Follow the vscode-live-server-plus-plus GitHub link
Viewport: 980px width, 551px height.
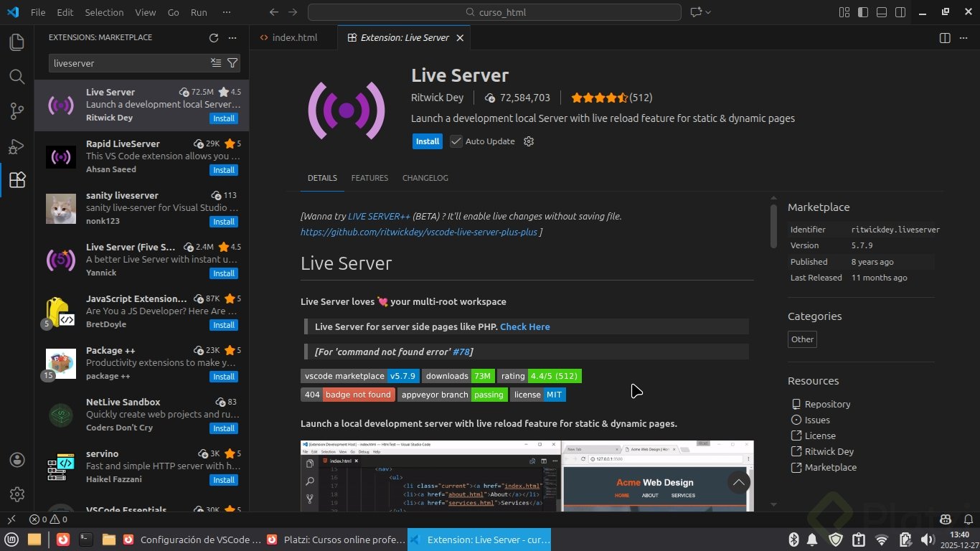[x=419, y=232]
